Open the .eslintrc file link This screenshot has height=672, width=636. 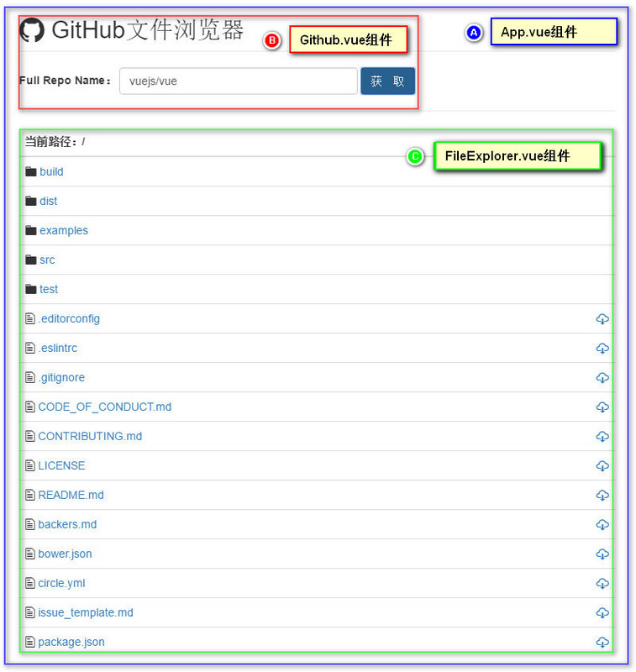click(x=58, y=348)
